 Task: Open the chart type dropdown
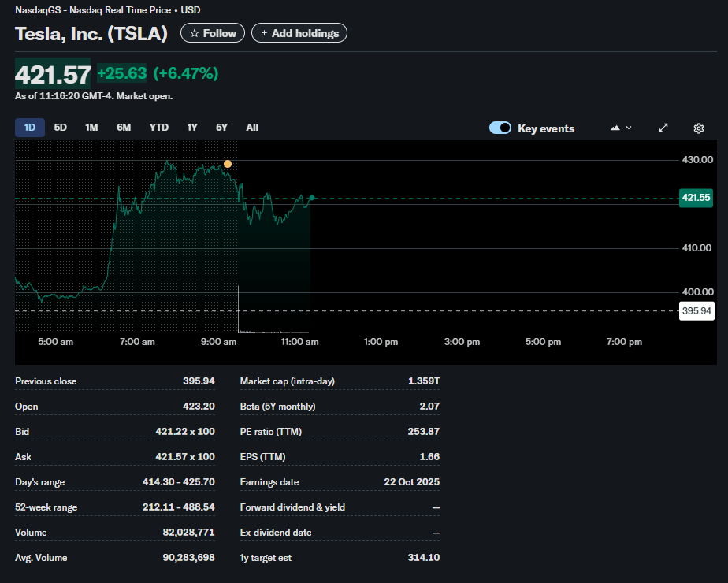pyautogui.click(x=621, y=128)
